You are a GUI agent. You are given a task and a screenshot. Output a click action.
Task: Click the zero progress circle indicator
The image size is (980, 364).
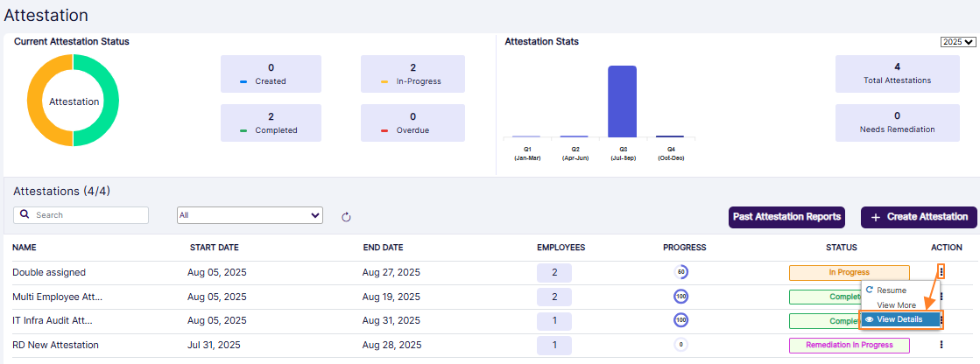click(680, 345)
